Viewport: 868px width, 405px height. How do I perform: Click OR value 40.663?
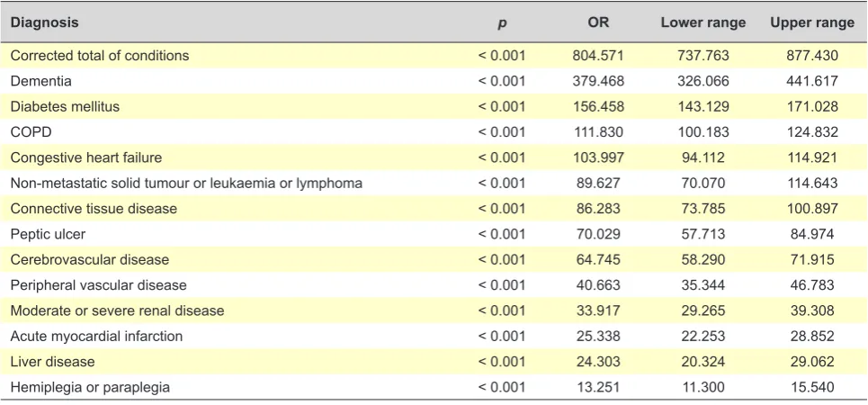pos(598,284)
